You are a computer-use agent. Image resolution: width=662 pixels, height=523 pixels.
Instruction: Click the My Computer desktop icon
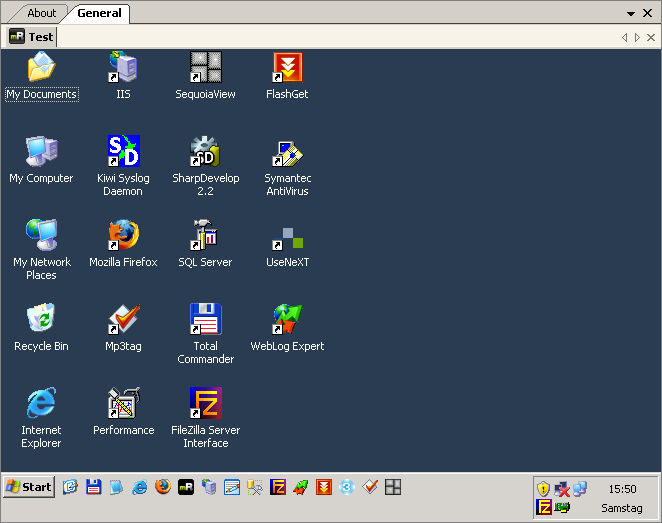click(x=41, y=160)
